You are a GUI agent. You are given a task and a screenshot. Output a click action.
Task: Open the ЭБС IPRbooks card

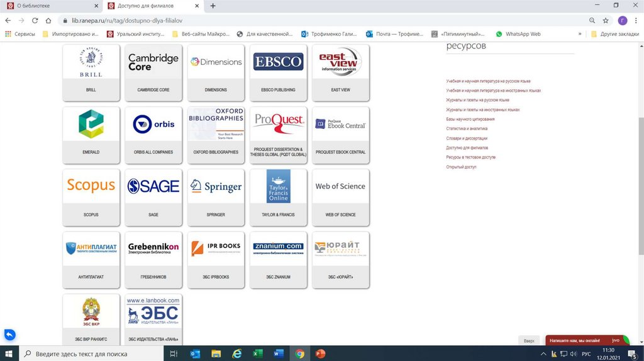click(x=216, y=260)
